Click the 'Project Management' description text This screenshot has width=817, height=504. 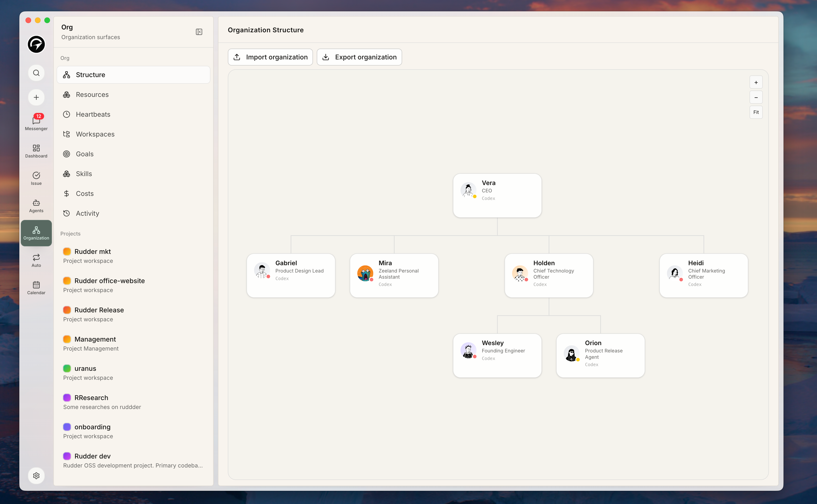click(91, 349)
